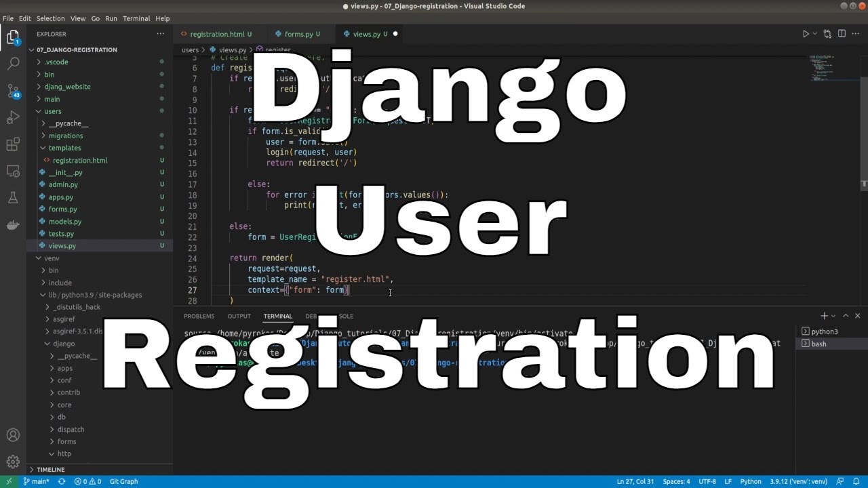Screen dimensions: 868x488
Task: Expand the .vscode folder
Action: tap(100, 62)
